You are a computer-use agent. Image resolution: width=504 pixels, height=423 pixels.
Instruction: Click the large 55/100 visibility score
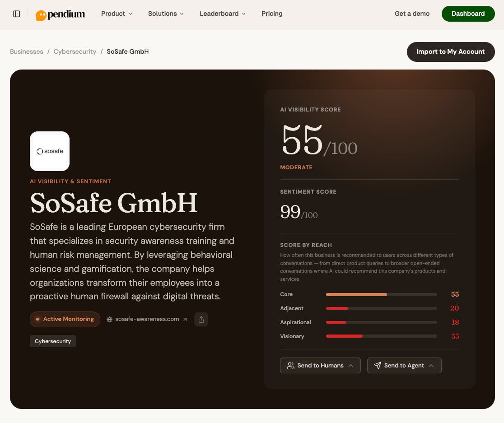(x=319, y=140)
